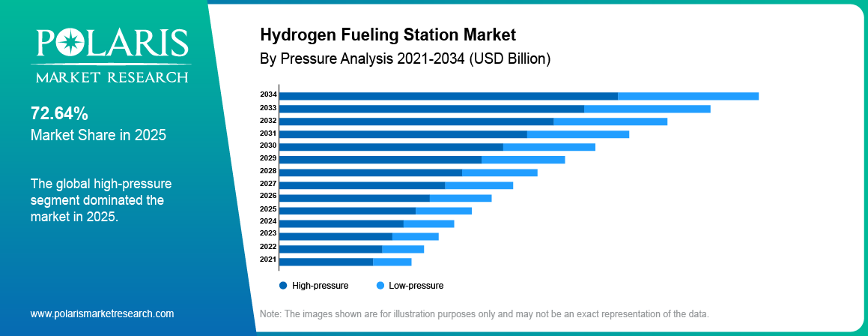Select the 2031 high-pressure dark bar
Screen dimensions: 868x336
point(404,134)
